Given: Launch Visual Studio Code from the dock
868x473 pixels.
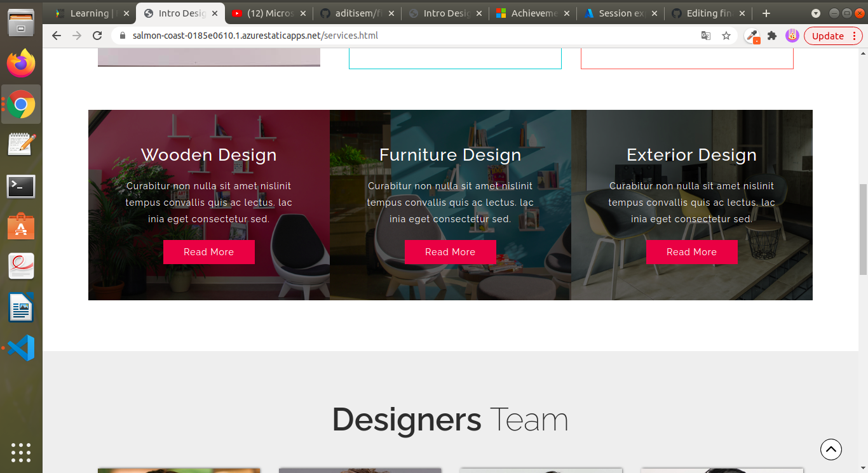Looking at the screenshot, I should [21, 348].
